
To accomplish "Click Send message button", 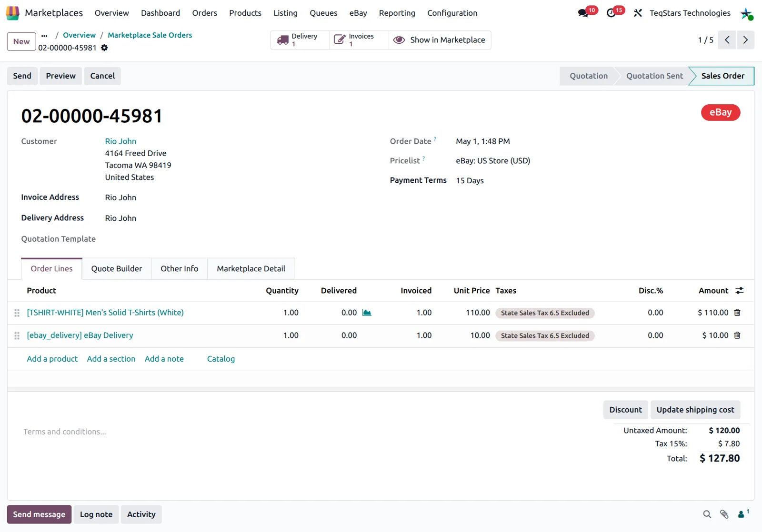I will (x=39, y=514).
